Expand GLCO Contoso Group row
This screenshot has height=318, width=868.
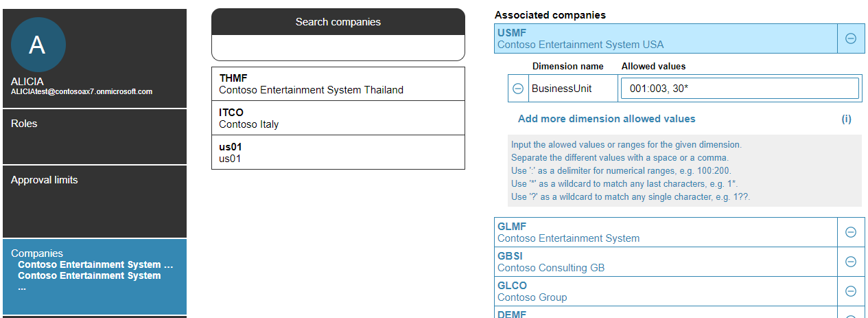coord(666,291)
